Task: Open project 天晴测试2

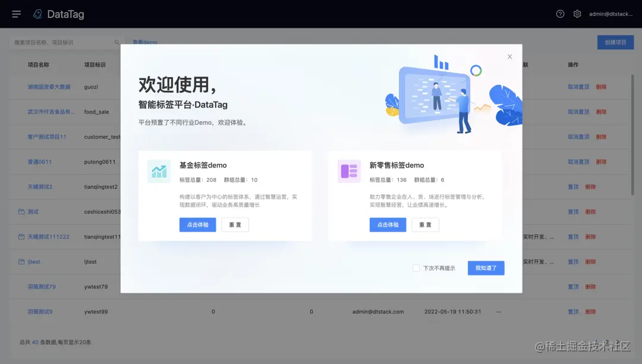Action: point(40,187)
